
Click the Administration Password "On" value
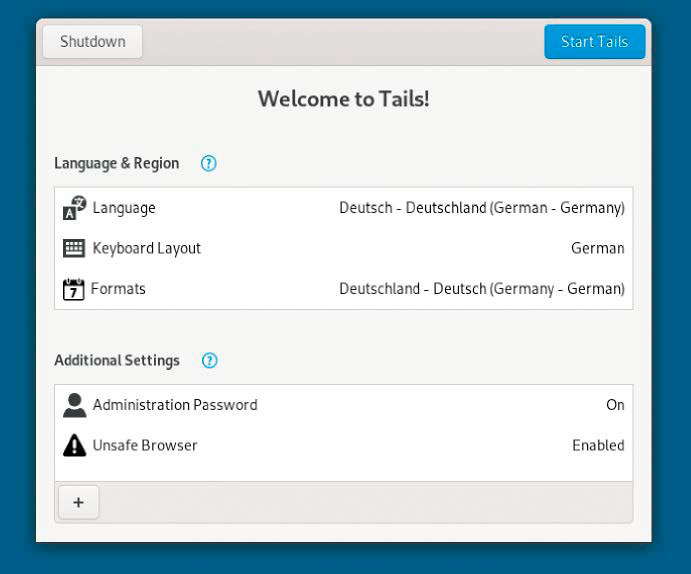pyautogui.click(x=616, y=405)
